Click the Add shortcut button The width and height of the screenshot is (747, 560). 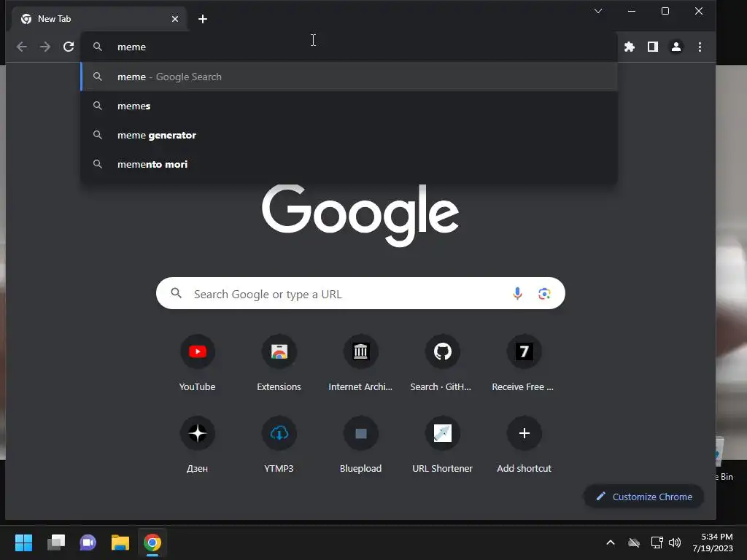pos(524,445)
